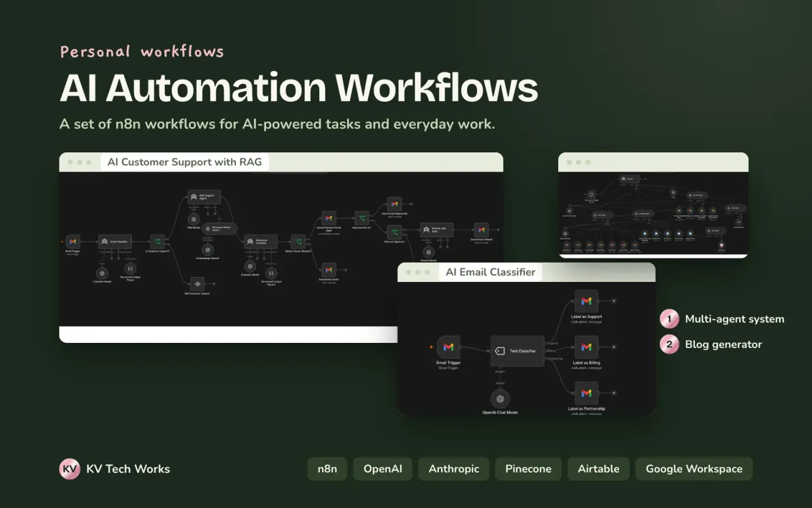Select the RAG Model sub-node
812x508 pixels.
coord(193,219)
